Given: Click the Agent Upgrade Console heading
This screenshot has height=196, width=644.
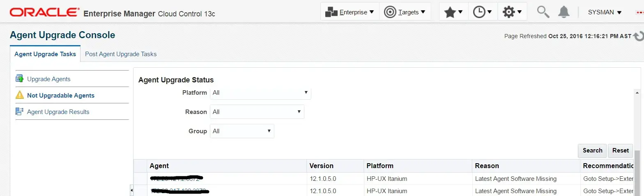Looking at the screenshot, I should click(62, 35).
